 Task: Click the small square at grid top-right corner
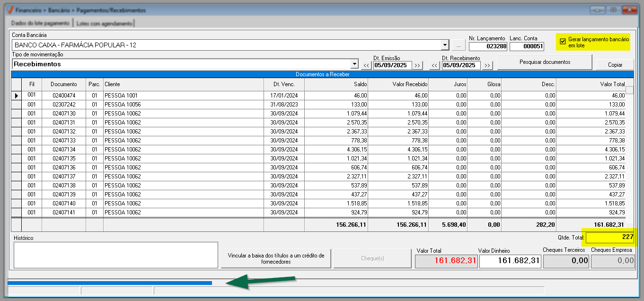click(x=629, y=90)
